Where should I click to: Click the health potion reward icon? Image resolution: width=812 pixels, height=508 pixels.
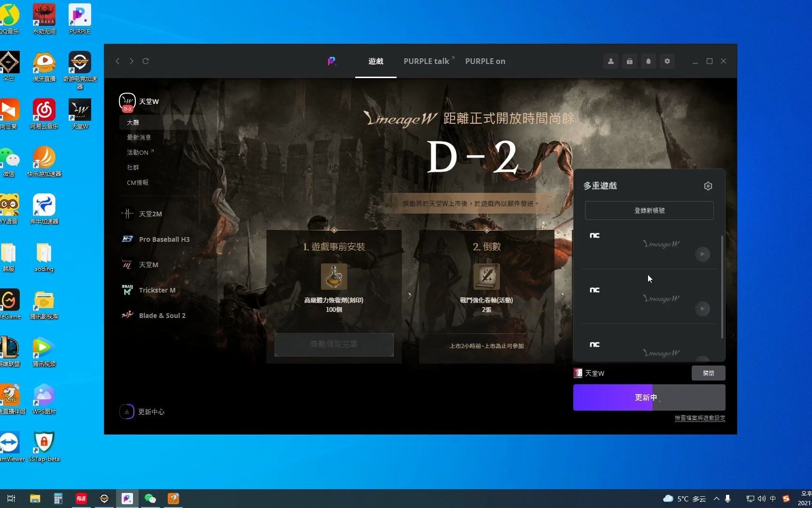pyautogui.click(x=334, y=276)
